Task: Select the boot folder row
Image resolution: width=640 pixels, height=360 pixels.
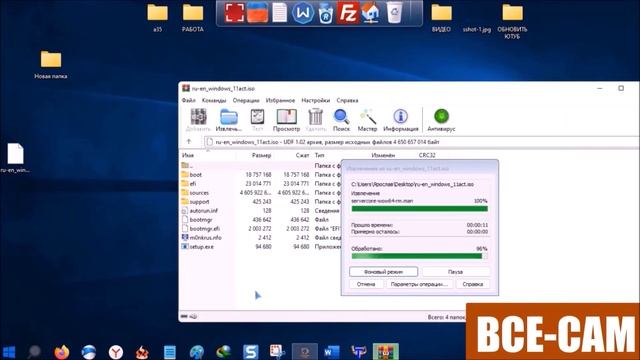Action: [x=260, y=174]
